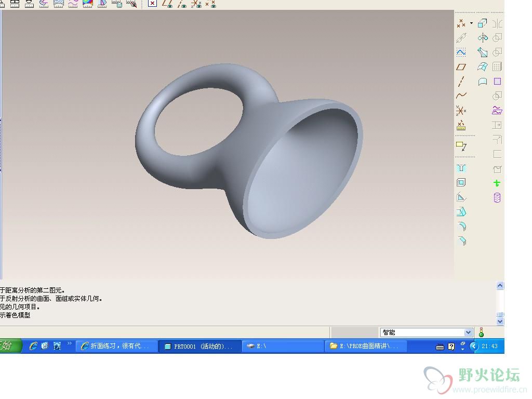The width and height of the screenshot is (532, 399).
Task: Click the help question mark tray icon
Action: tap(451, 347)
